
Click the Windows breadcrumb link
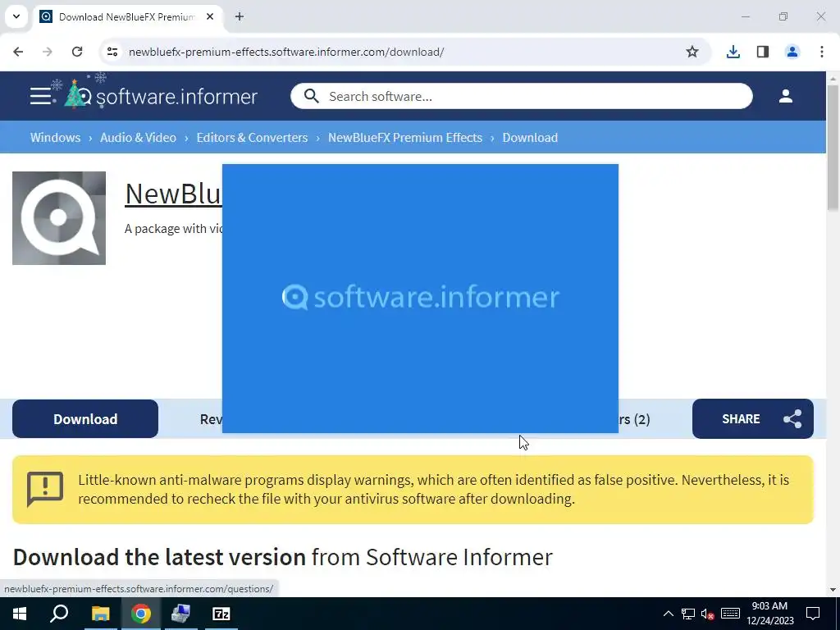point(55,138)
